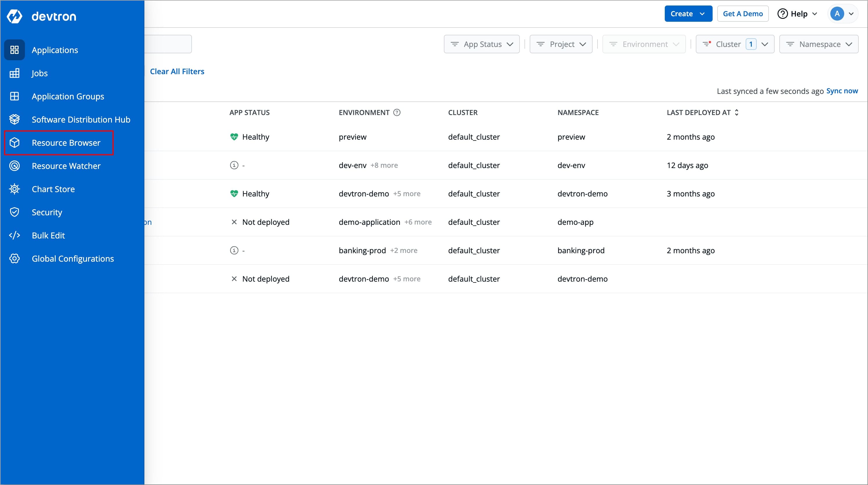Open the Namespace filter dropdown
The width and height of the screenshot is (868, 485).
click(819, 44)
